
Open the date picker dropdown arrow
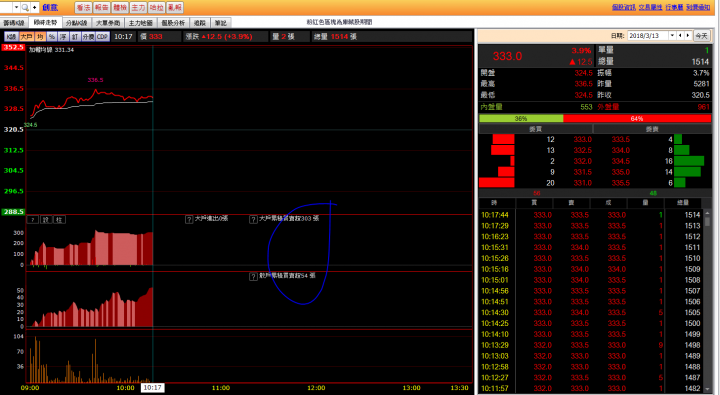672,35
